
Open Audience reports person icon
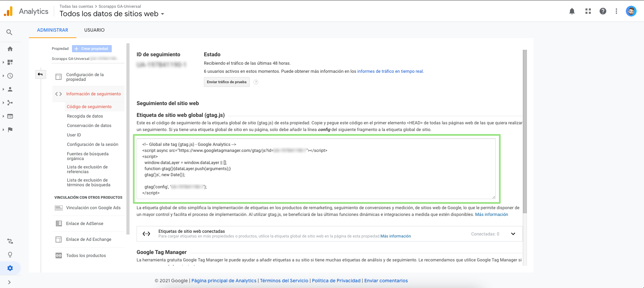(x=10, y=89)
